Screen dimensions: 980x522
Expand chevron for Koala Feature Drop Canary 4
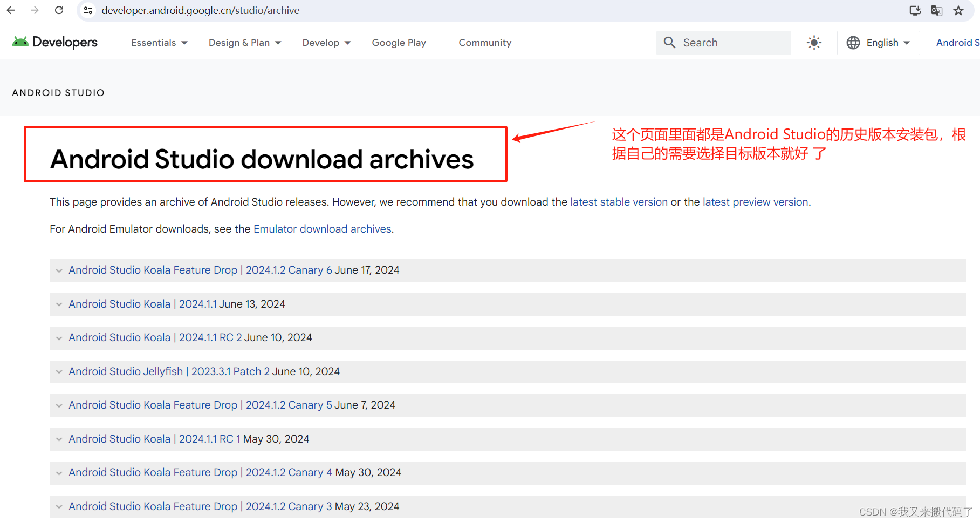(59, 473)
